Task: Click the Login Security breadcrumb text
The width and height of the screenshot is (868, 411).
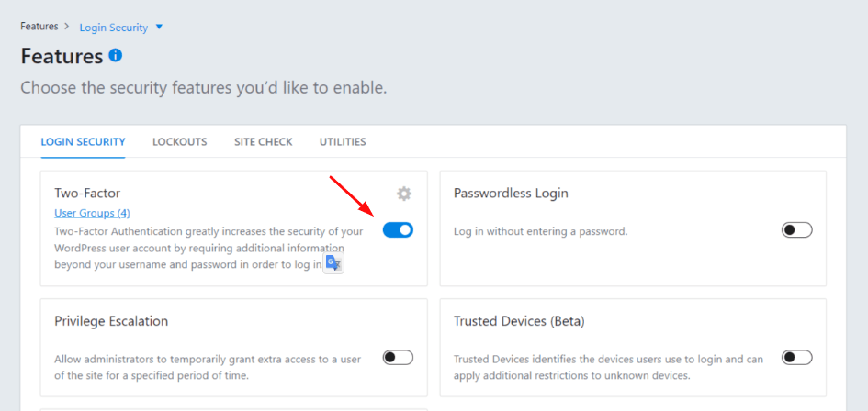Action: pos(114,28)
